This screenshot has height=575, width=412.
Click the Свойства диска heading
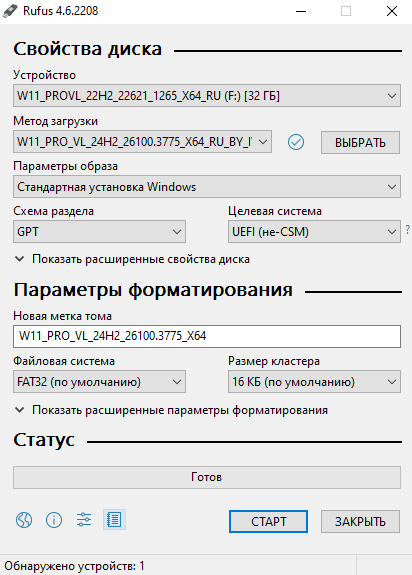click(x=88, y=49)
